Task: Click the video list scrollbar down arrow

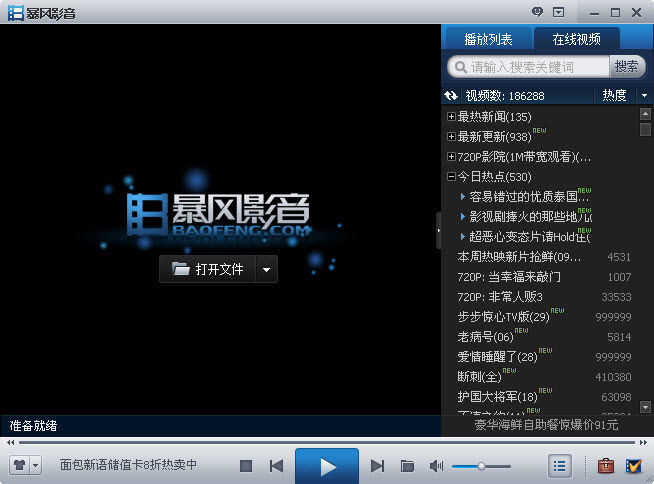Action: 645,407
